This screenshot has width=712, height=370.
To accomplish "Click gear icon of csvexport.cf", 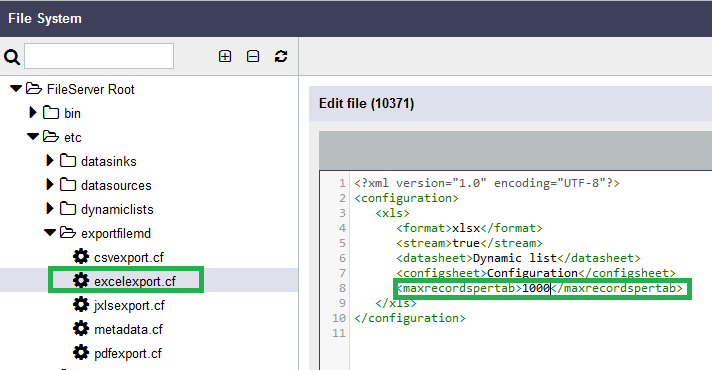I will click(81, 257).
